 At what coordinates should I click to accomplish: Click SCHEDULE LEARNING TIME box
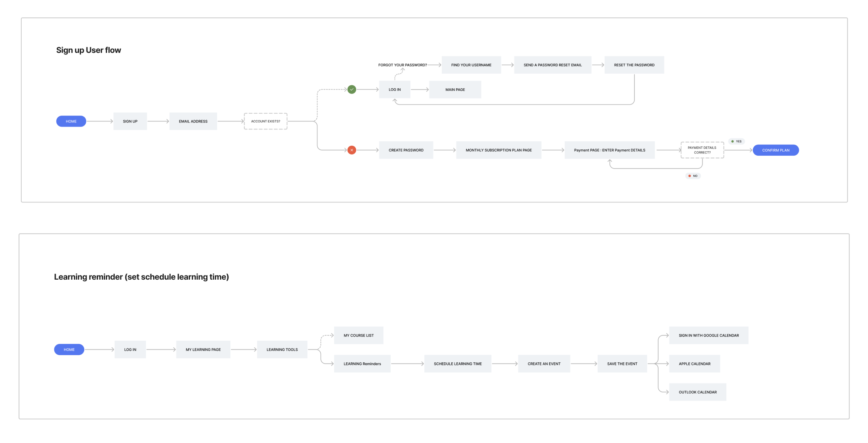(x=458, y=364)
